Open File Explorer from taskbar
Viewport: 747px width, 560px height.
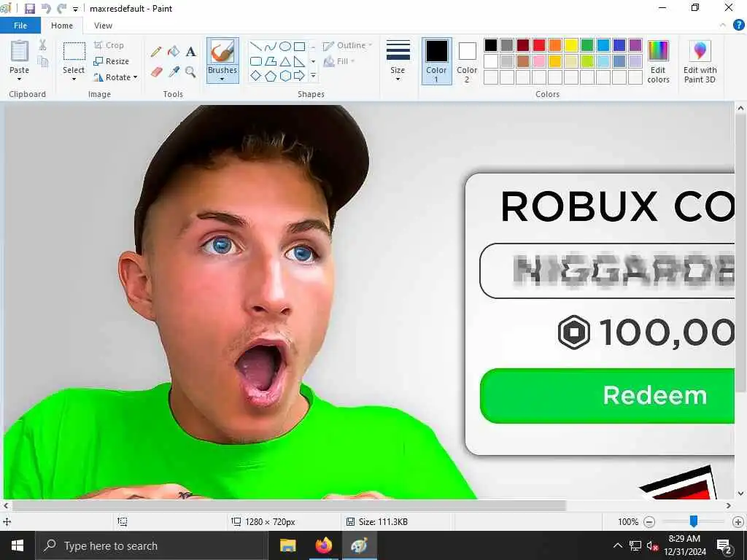pos(287,545)
